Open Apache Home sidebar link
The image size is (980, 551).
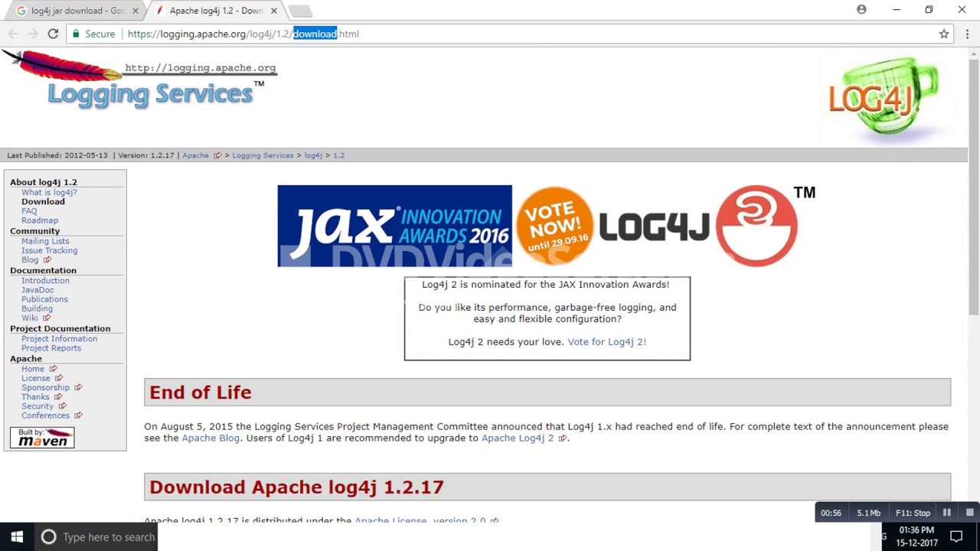tap(33, 369)
